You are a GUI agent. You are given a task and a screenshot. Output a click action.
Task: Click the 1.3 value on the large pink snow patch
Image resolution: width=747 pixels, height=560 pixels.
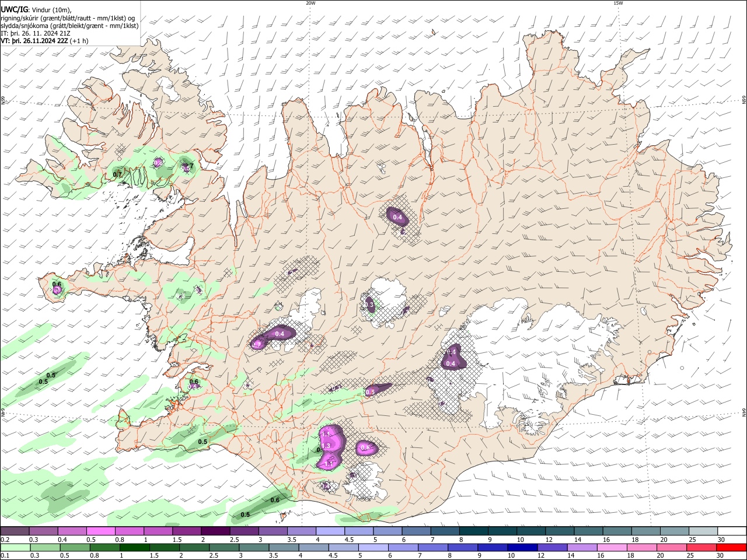tap(326, 446)
